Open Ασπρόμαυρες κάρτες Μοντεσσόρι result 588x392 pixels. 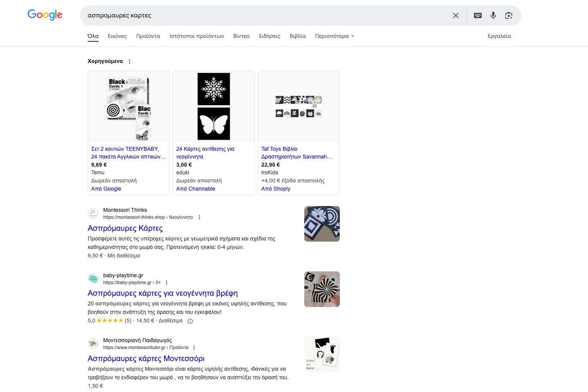[x=146, y=358]
